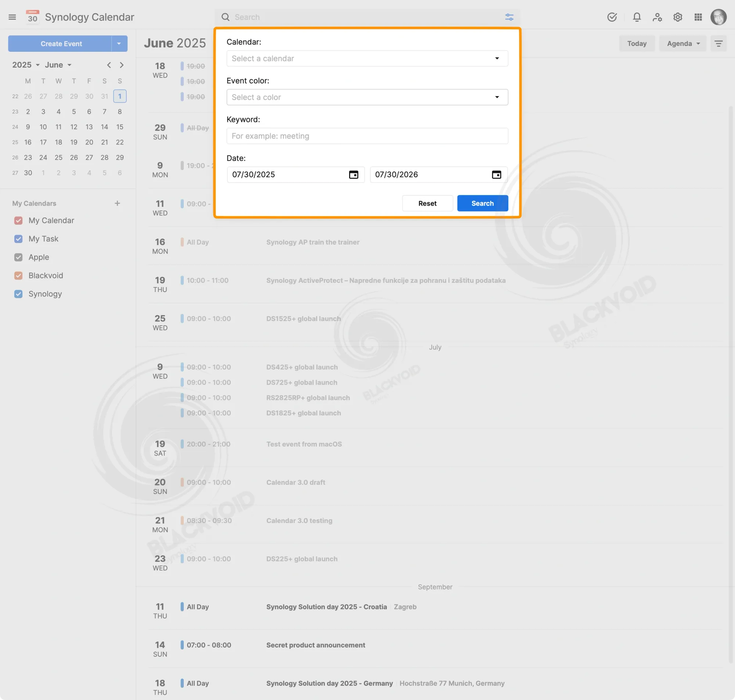The image size is (735, 700).
Task: Open Synology Solution day 2025 - Germany
Action: coord(330,683)
